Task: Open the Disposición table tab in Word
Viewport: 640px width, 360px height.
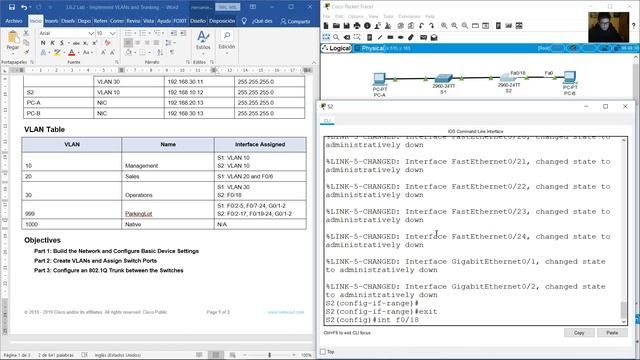Action: (x=222, y=21)
